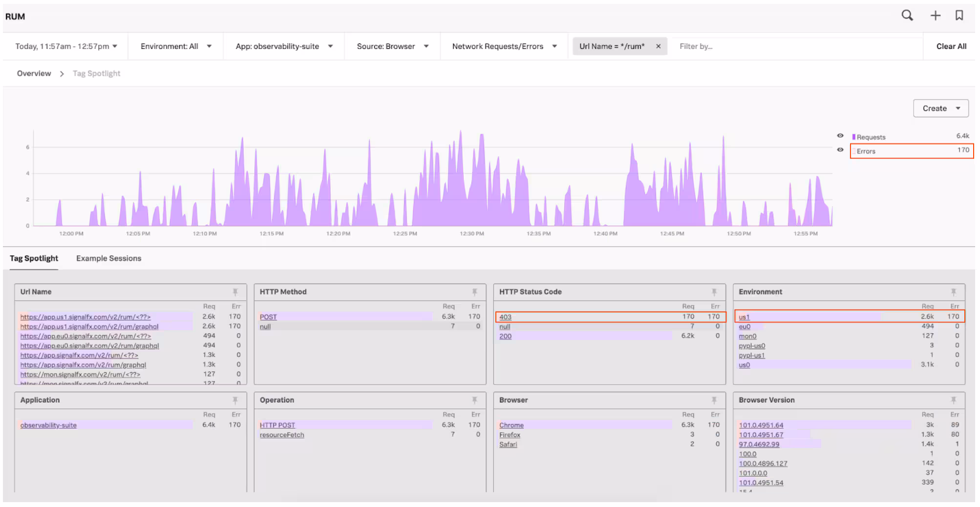Open the Create dropdown button
Viewport: 980px width, 507px height.
[x=940, y=108]
